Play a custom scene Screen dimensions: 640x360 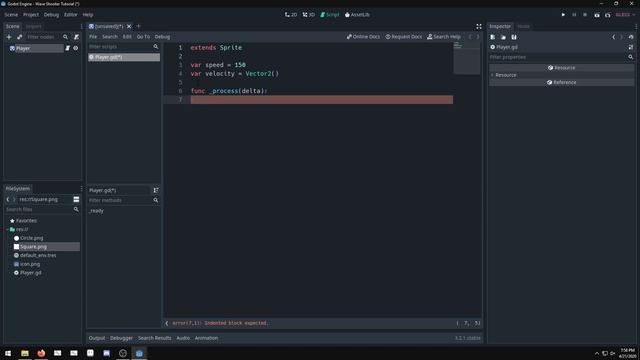pos(607,15)
